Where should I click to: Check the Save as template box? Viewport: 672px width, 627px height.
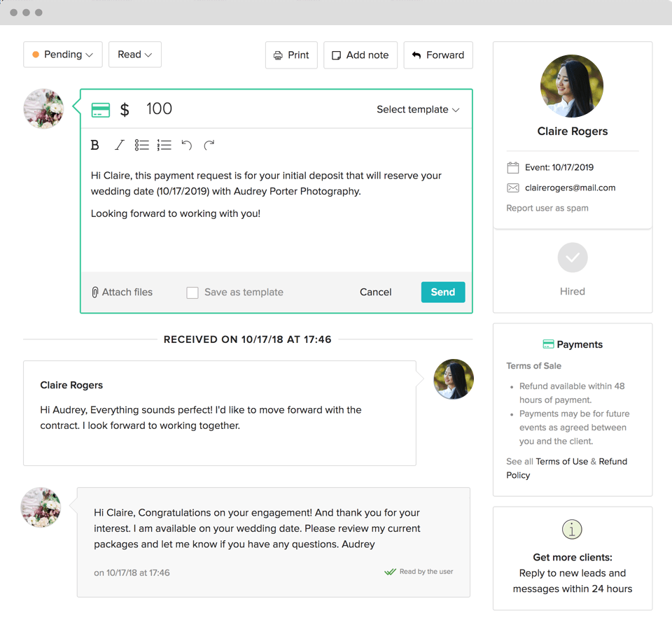(192, 293)
